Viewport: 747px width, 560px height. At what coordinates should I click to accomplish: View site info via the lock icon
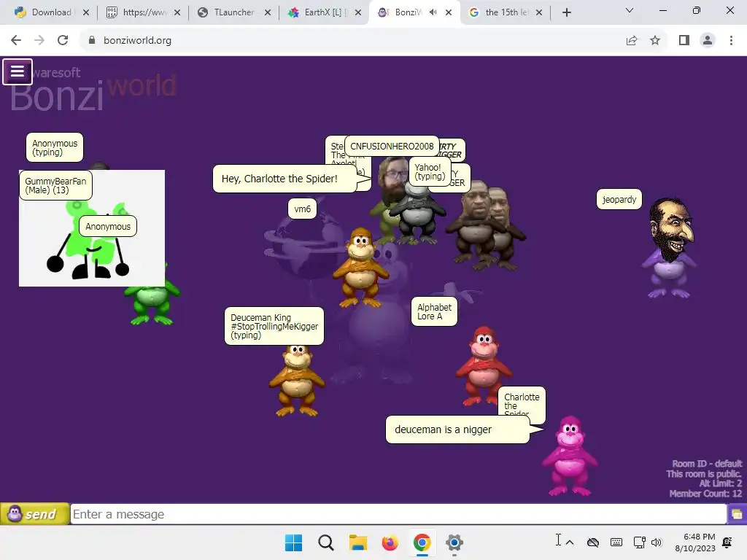[91, 40]
